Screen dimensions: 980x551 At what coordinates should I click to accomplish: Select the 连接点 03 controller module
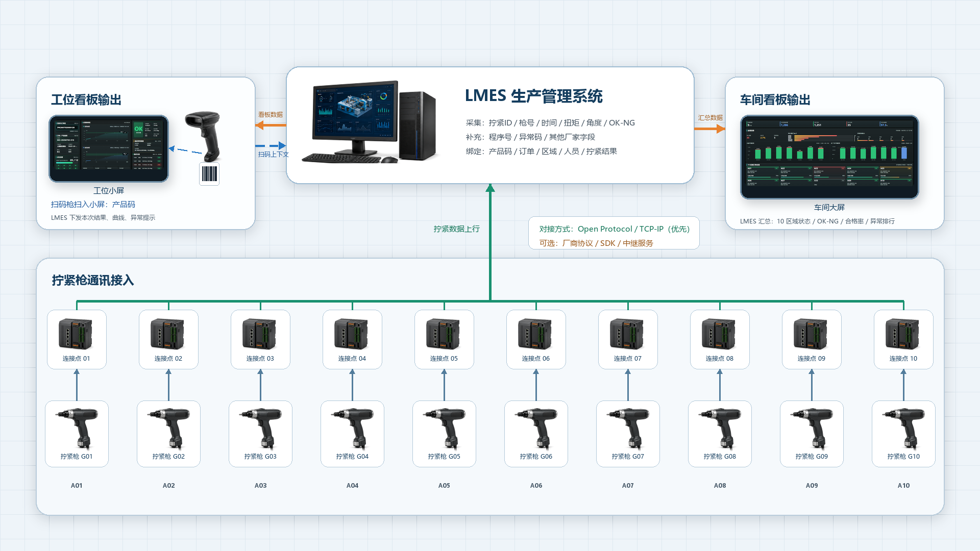point(259,334)
